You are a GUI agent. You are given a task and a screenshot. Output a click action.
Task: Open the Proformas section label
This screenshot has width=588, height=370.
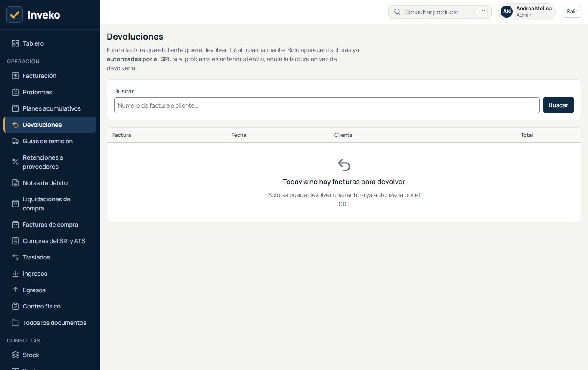[37, 92]
